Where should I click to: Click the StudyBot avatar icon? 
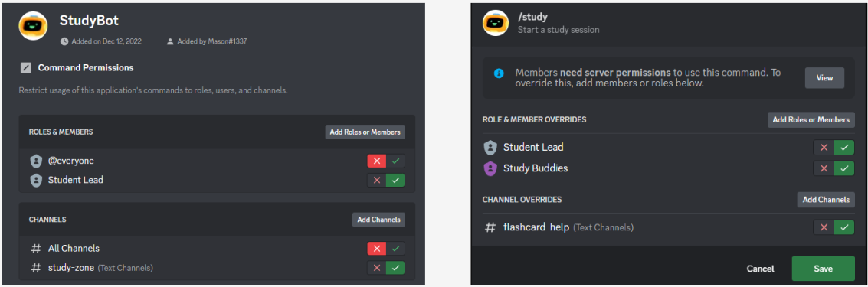tap(33, 25)
